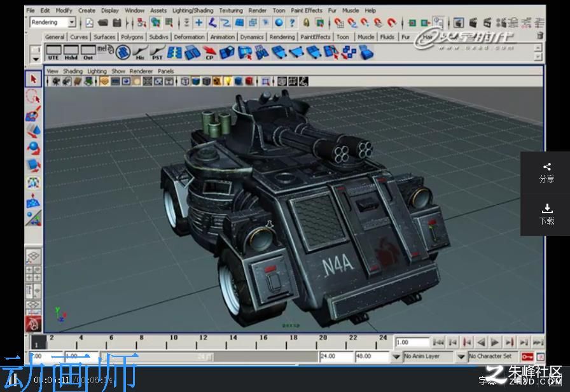Click the camera icon in panel toolbar
The height and width of the screenshot is (392, 570).
[55, 81]
